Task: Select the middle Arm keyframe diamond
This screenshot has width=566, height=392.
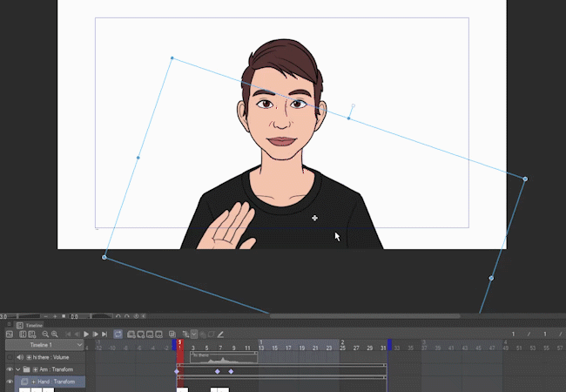Action: click(218, 371)
